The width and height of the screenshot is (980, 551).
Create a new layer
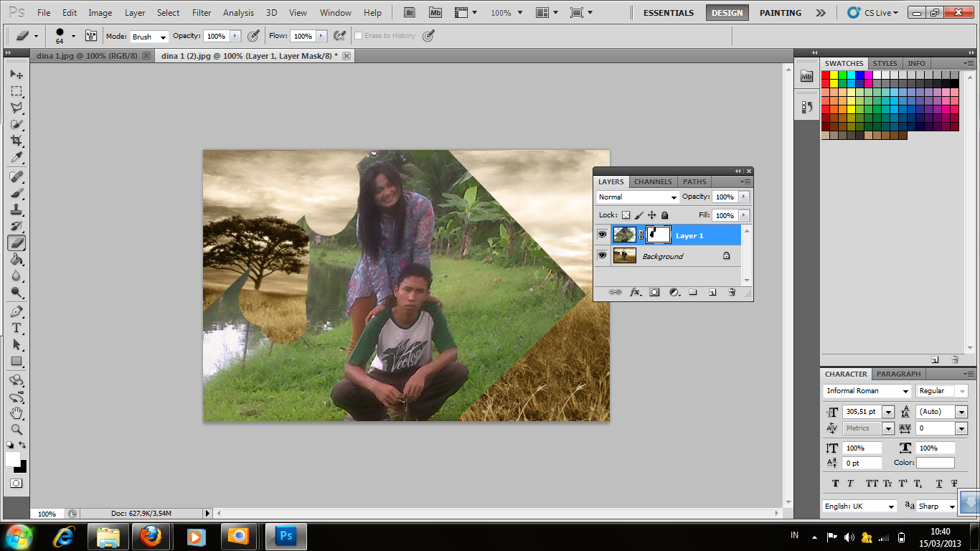tap(712, 292)
